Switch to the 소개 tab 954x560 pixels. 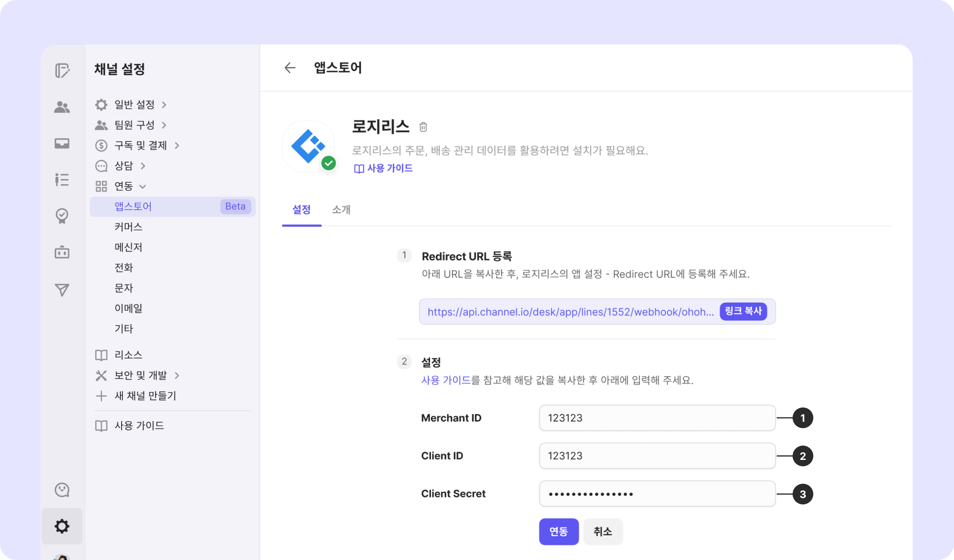click(x=341, y=209)
